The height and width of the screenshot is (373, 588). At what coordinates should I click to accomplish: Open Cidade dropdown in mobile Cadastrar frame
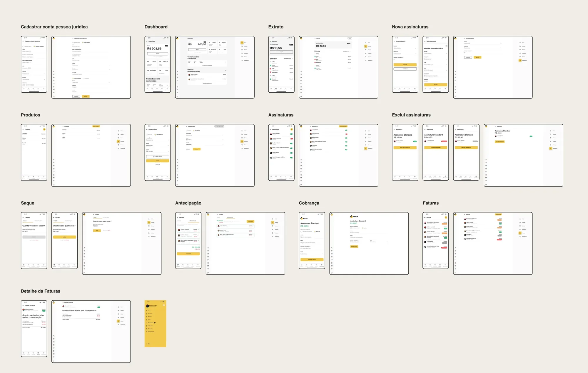(x=34, y=74)
